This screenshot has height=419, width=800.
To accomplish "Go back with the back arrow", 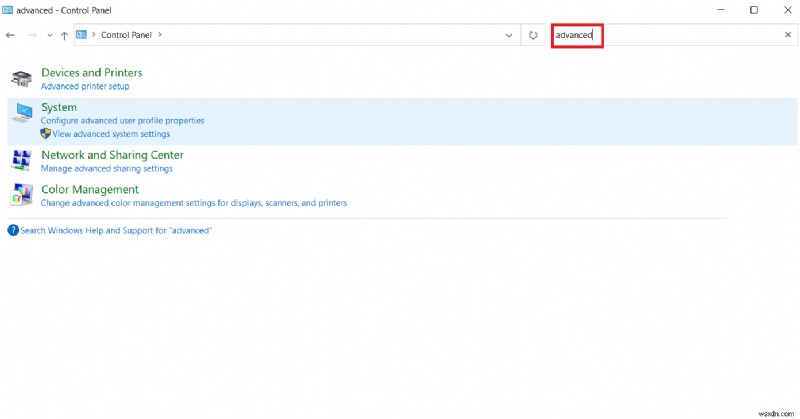I will coord(10,35).
